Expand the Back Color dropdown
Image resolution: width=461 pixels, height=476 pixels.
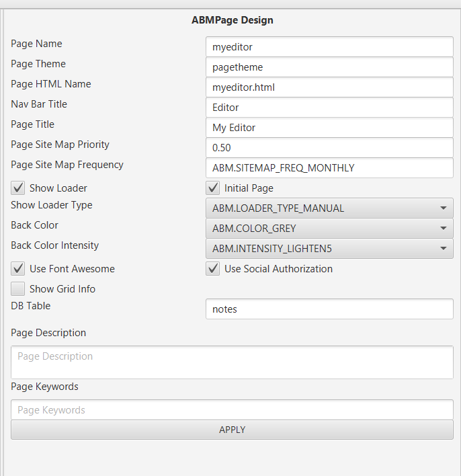point(329,229)
